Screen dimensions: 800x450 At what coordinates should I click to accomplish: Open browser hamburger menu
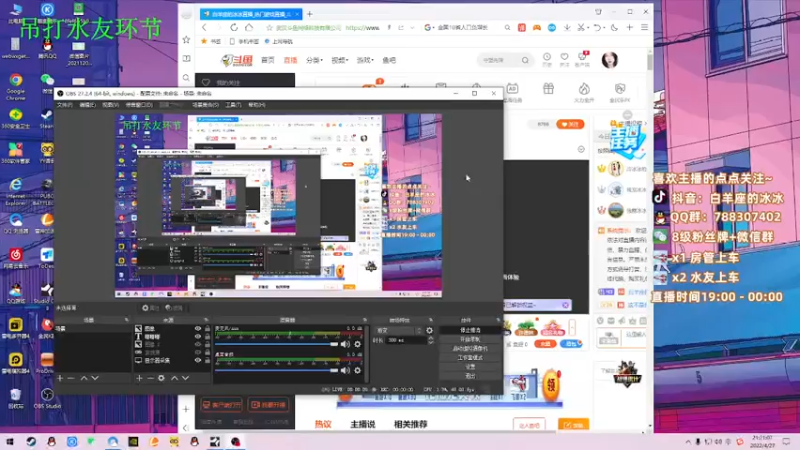(644, 28)
